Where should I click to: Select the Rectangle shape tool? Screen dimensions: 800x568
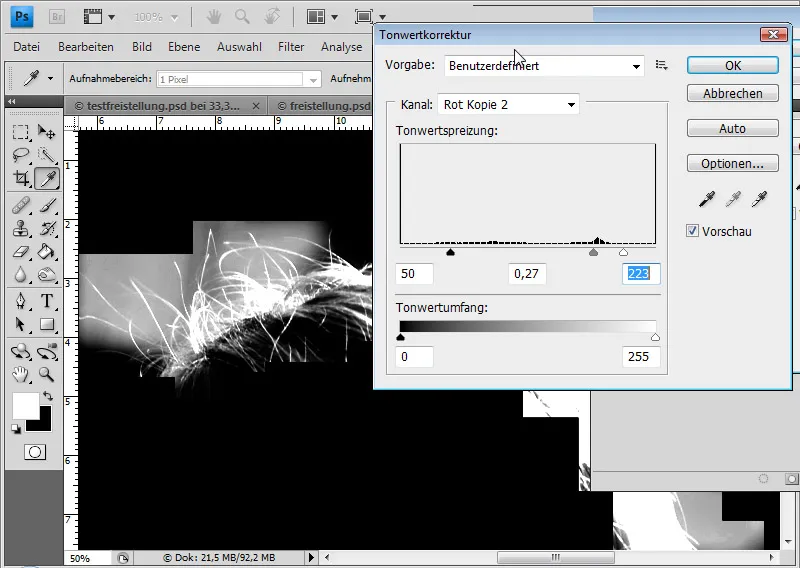[x=47, y=325]
